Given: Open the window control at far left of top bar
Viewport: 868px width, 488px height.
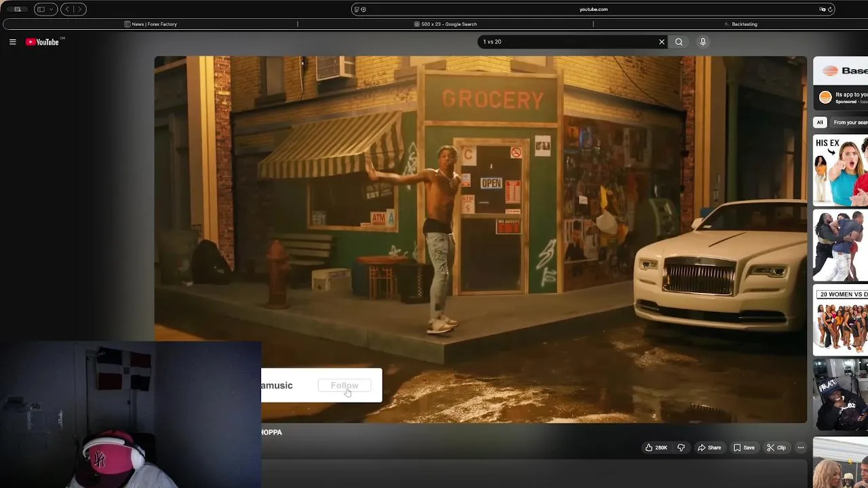Looking at the screenshot, I should (18, 9).
